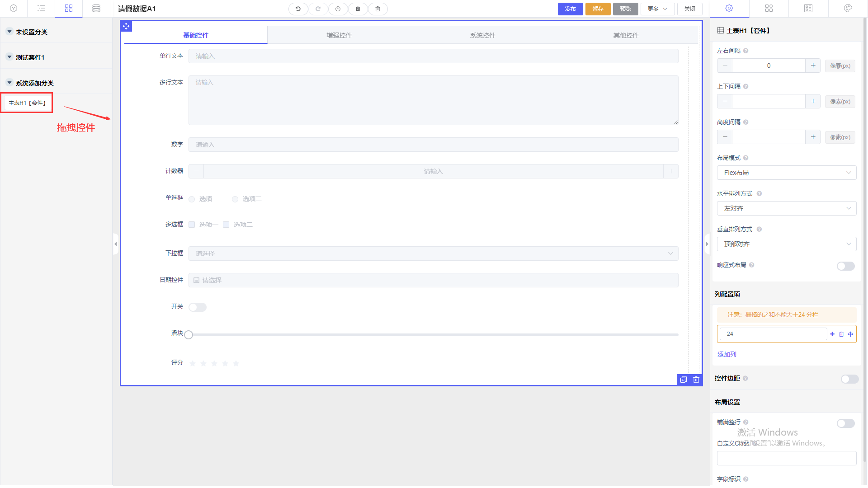The height and width of the screenshot is (488, 868).
Task: Open the 水平排列方式 dropdown
Action: pos(787,208)
